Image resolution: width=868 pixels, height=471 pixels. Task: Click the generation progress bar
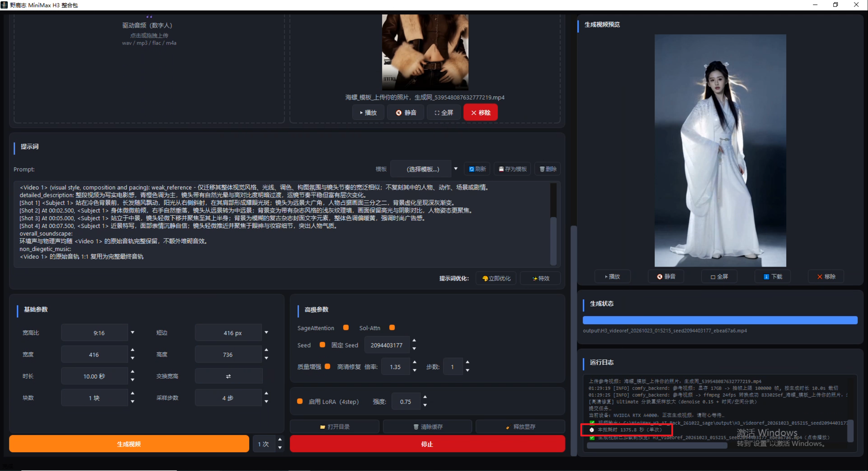click(720, 320)
